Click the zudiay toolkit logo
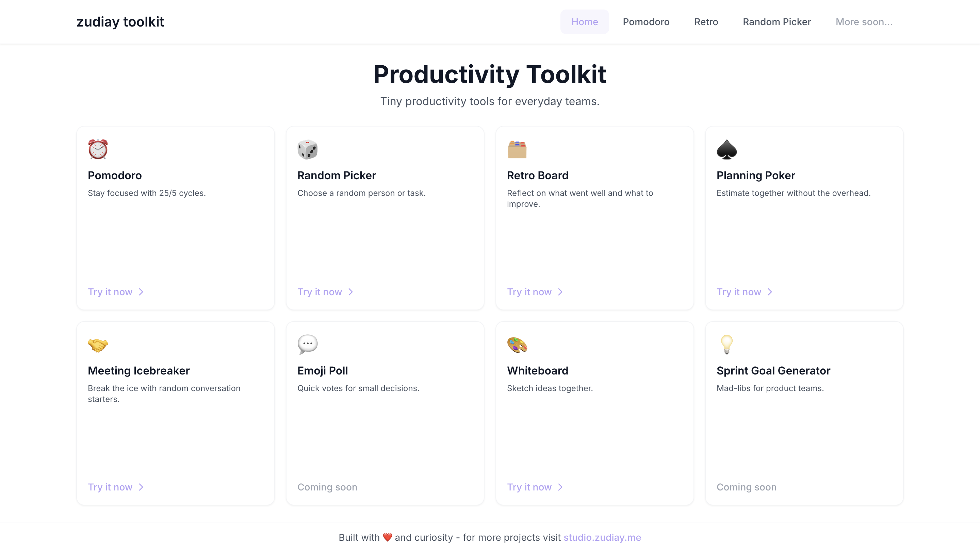980x551 pixels. click(x=120, y=22)
